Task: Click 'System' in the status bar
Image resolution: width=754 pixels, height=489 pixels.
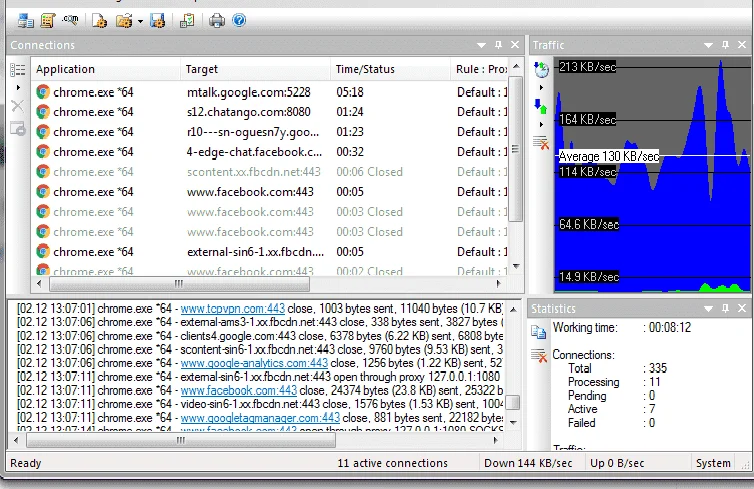Action: (713, 463)
